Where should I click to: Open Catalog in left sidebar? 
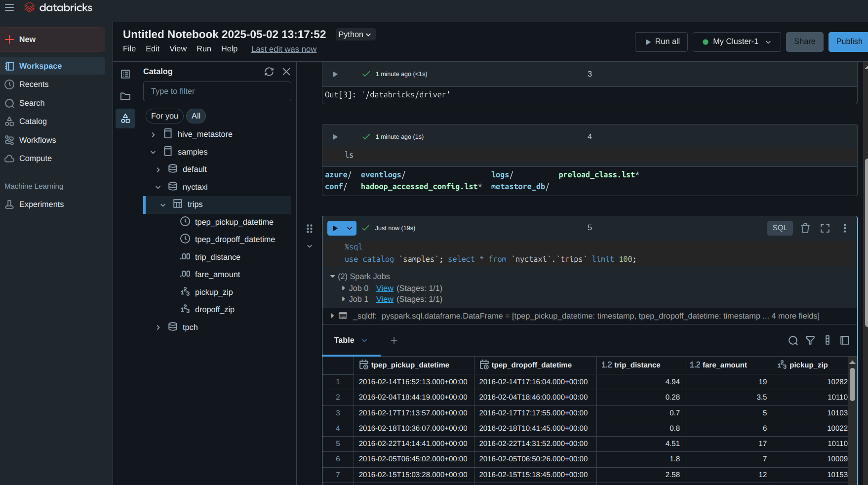point(52,121)
